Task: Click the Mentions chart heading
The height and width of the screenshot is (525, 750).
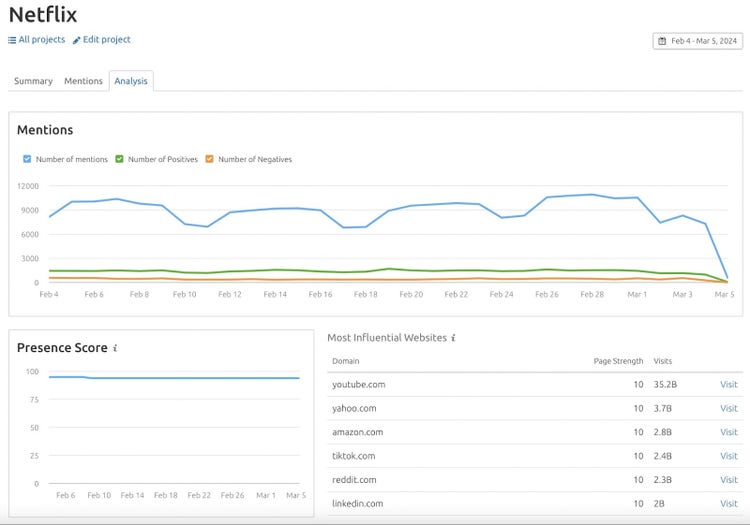Action: (x=45, y=130)
